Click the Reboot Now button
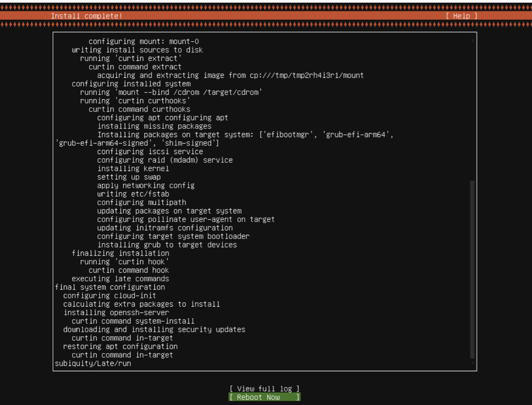Image resolution: width=532 pixels, height=405 pixels. (264, 397)
